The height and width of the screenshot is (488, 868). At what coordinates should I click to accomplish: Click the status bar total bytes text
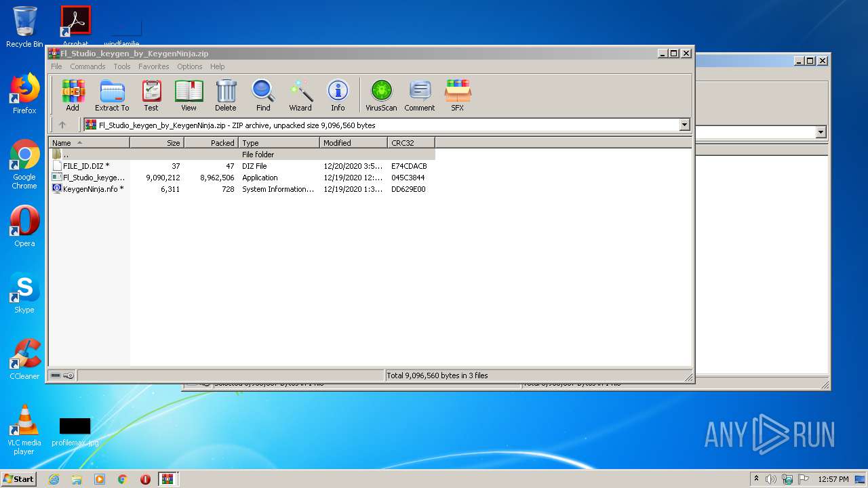click(x=437, y=375)
